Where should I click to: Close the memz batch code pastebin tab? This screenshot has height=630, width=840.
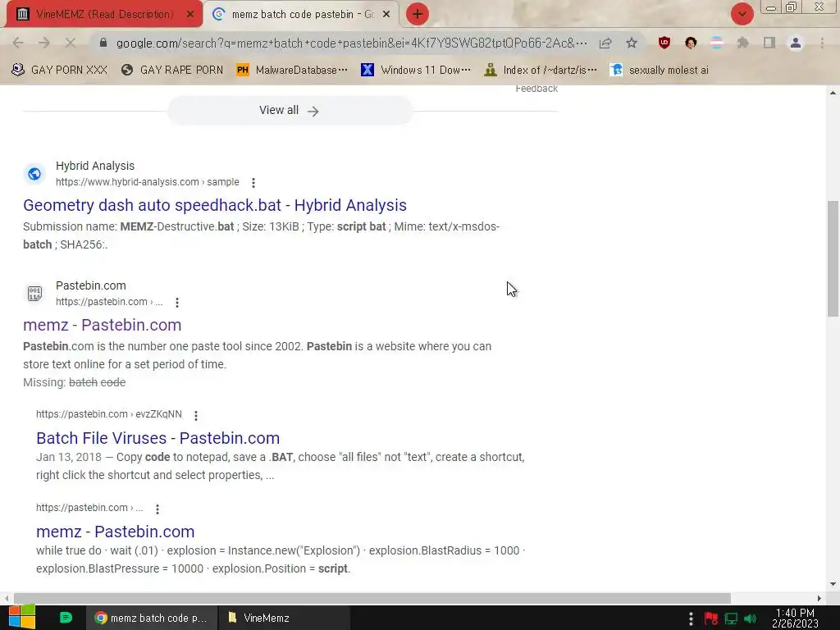pyautogui.click(x=386, y=15)
